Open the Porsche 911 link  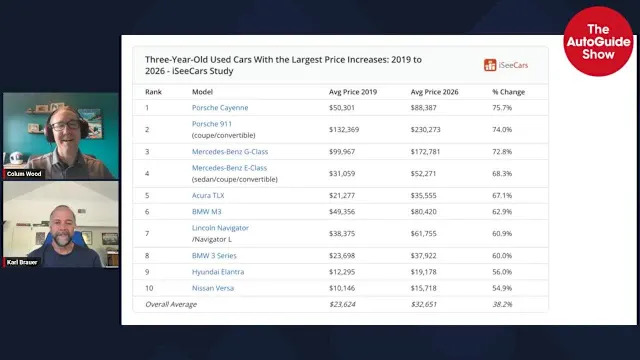point(212,124)
